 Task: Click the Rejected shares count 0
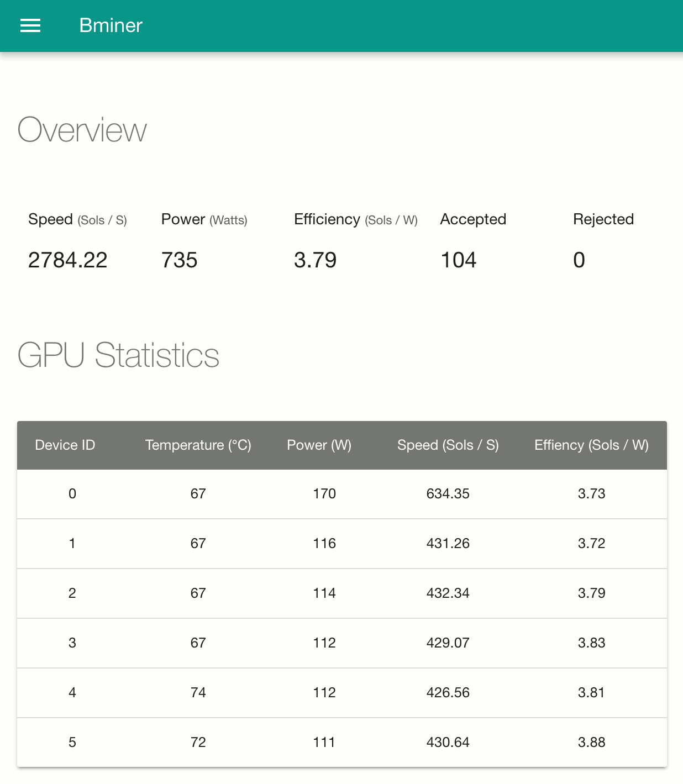(579, 260)
